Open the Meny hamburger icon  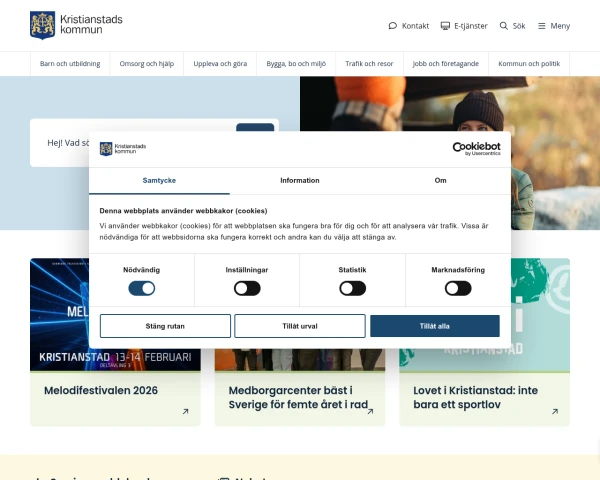tap(541, 26)
